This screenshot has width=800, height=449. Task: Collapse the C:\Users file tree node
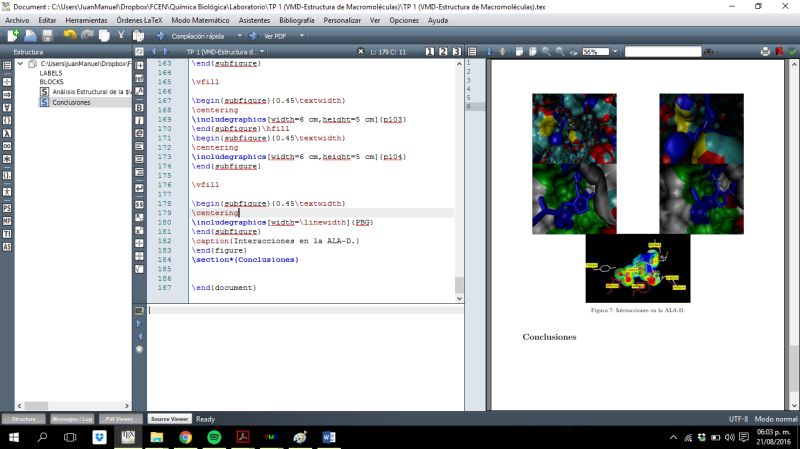(20, 64)
